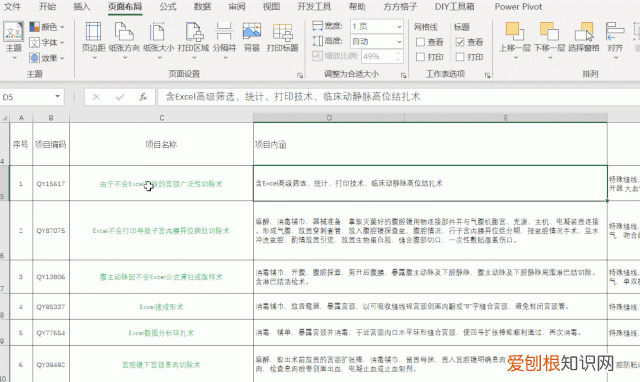Select column B header
This screenshot has width=640, height=382.
[x=51, y=118]
